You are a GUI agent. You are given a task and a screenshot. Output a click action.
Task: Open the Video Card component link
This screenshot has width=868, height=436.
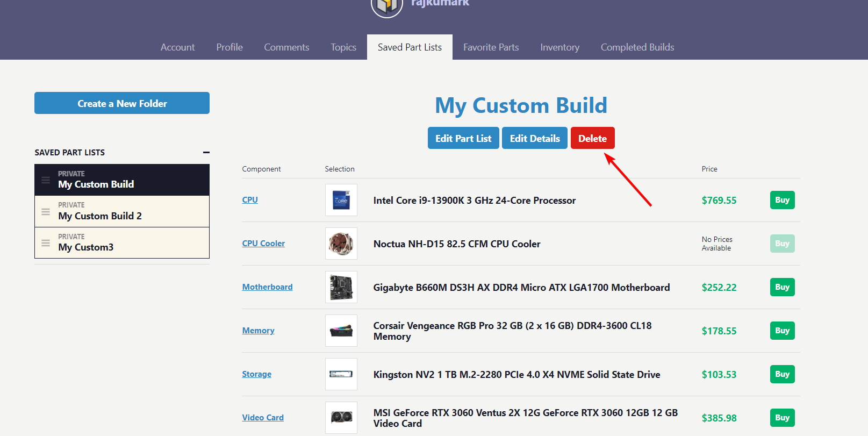(x=263, y=418)
